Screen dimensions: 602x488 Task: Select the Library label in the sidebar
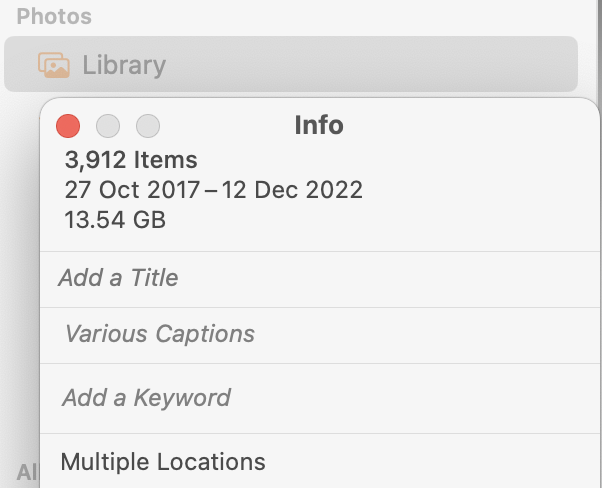(x=124, y=65)
